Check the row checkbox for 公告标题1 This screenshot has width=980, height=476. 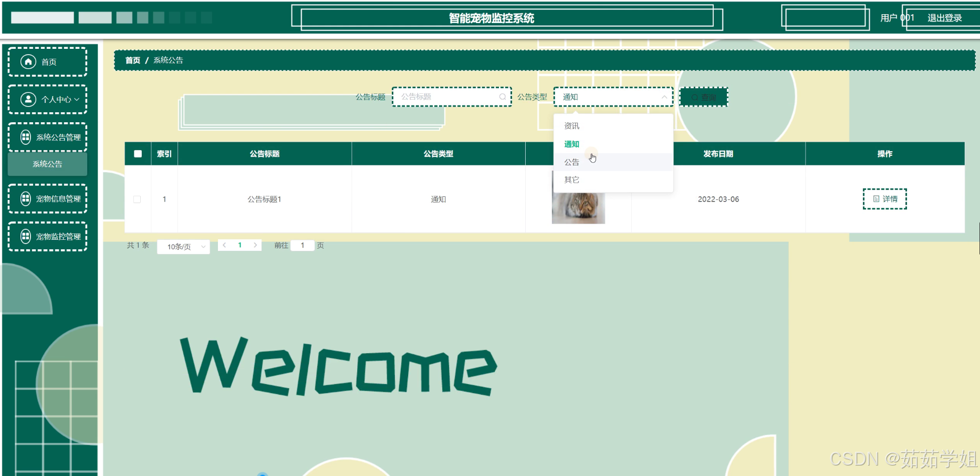click(x=137, y=199)
